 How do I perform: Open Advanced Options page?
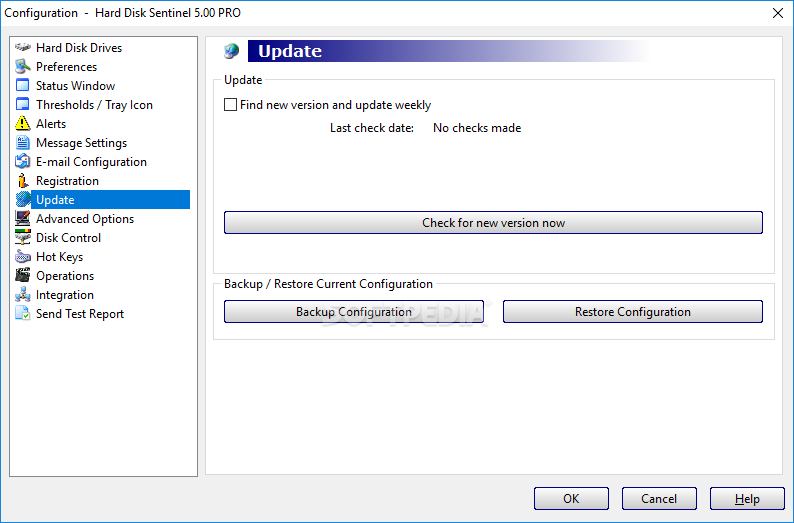click(x=85, y=219)
